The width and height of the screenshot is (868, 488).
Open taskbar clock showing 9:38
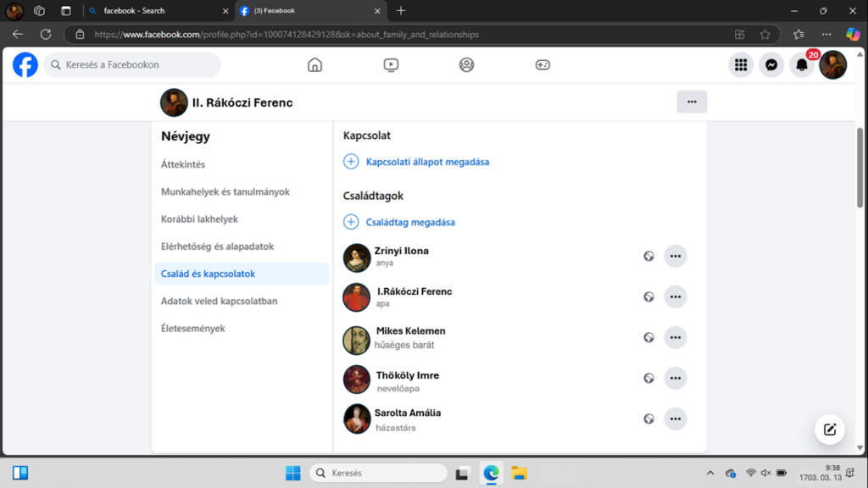coord(821,473)
